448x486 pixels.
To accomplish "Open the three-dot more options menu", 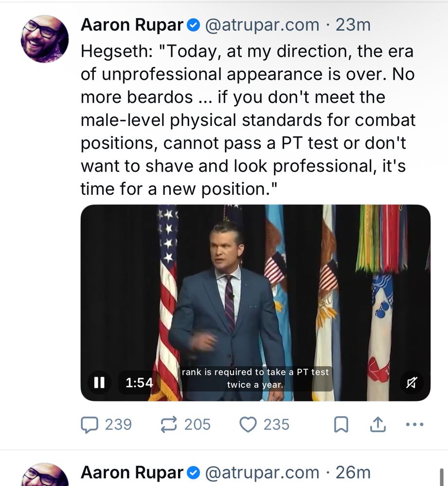I will click(414, 425).
